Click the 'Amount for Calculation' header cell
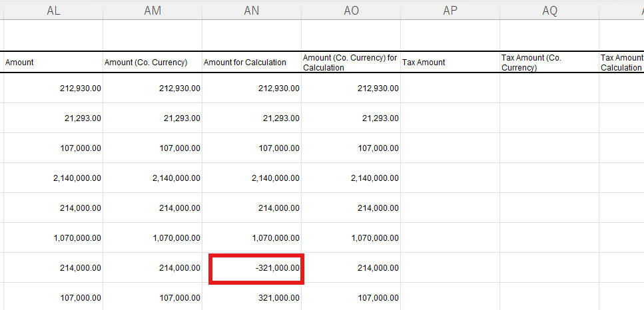 coord(252,63)
